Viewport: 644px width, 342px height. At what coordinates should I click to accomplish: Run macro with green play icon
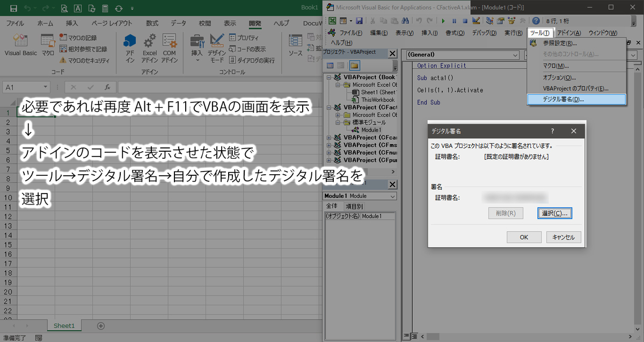click(443, 20)
